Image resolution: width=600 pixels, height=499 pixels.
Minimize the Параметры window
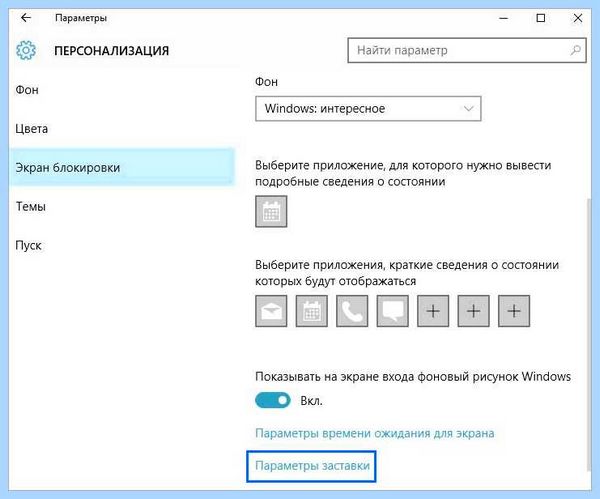(504, 18)
